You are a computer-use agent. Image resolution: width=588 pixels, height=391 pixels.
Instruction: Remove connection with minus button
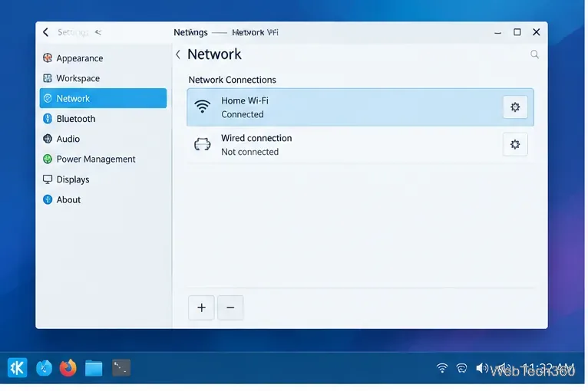coord(230,308)
